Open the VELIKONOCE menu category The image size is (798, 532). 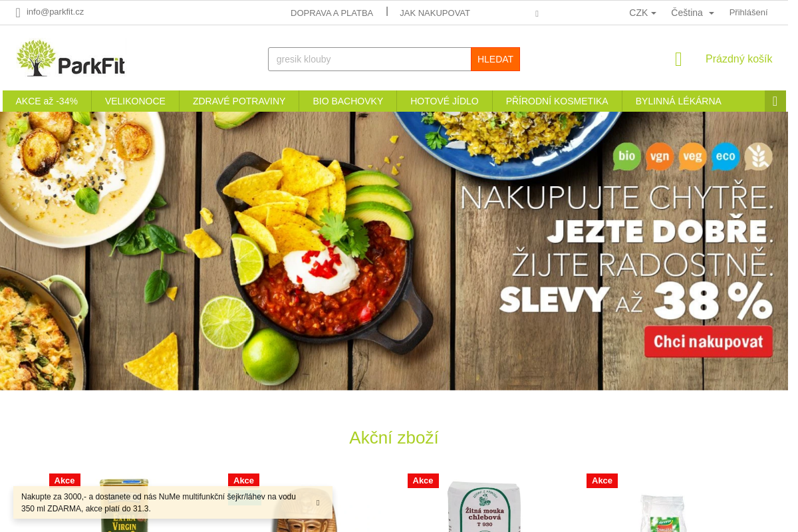[135, 101]
